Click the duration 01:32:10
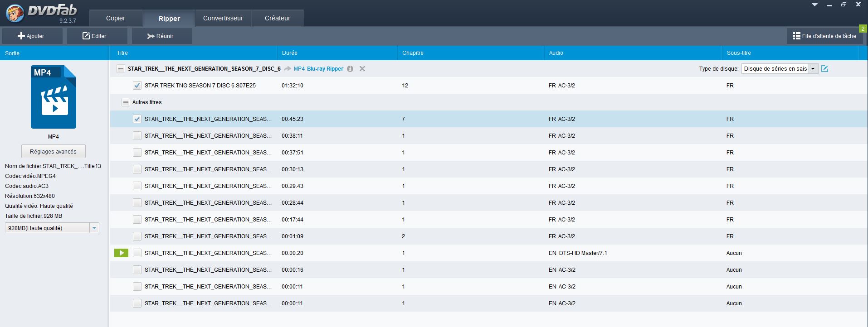Screen dimensions: 868x327 (x=293, y=86)
